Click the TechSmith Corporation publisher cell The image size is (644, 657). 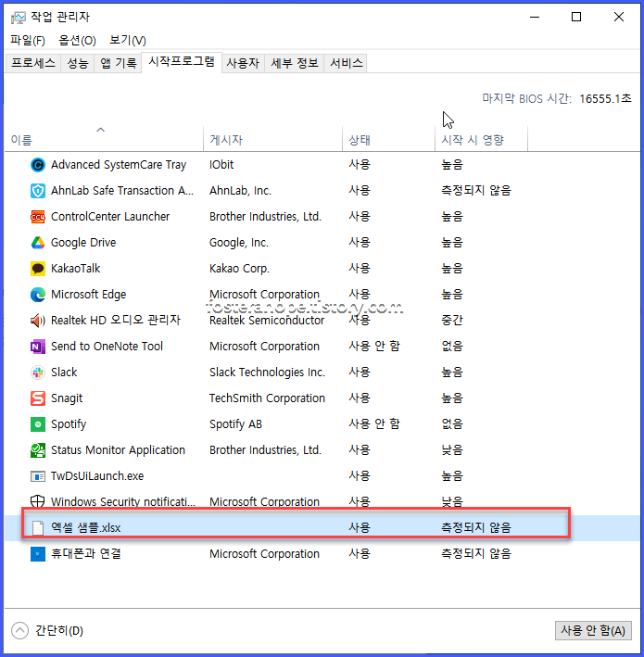coord(267,398)
